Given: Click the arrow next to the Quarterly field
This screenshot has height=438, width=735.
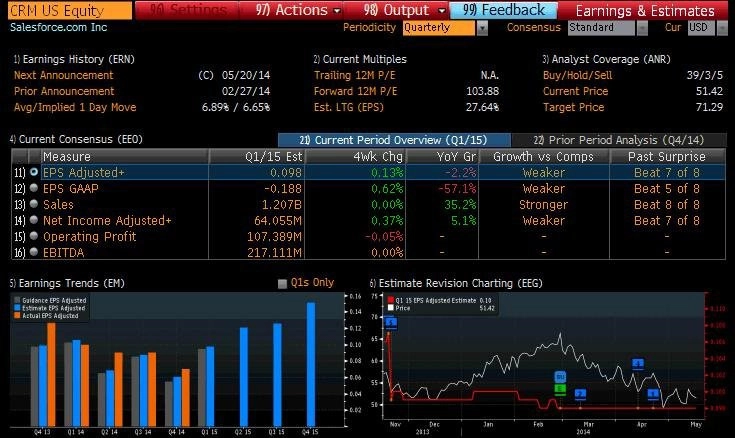Looking at the screenshot, I should pos(482,28).
